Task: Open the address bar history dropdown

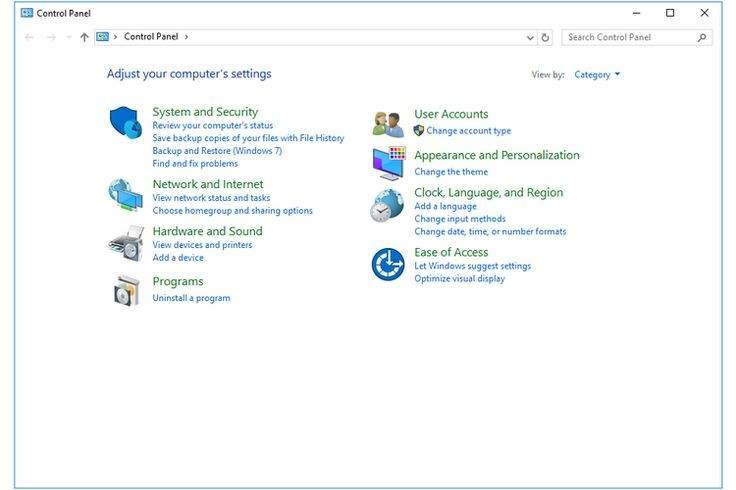Action: click(530, 38)
